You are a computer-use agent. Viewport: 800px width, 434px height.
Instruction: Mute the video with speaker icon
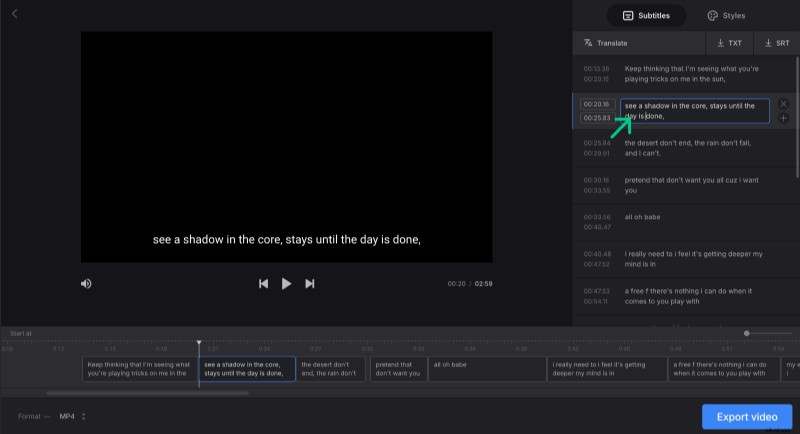click(86, 284)
